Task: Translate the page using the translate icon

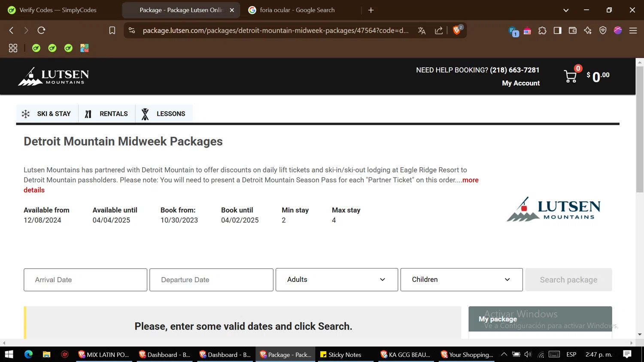Action: [422, 30]
